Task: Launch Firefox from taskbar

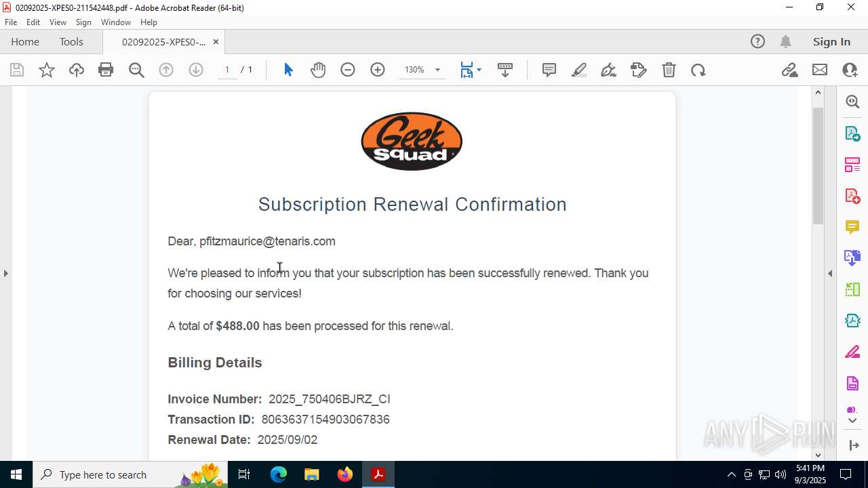Action: pyautogui.click(x=345, y=474)
